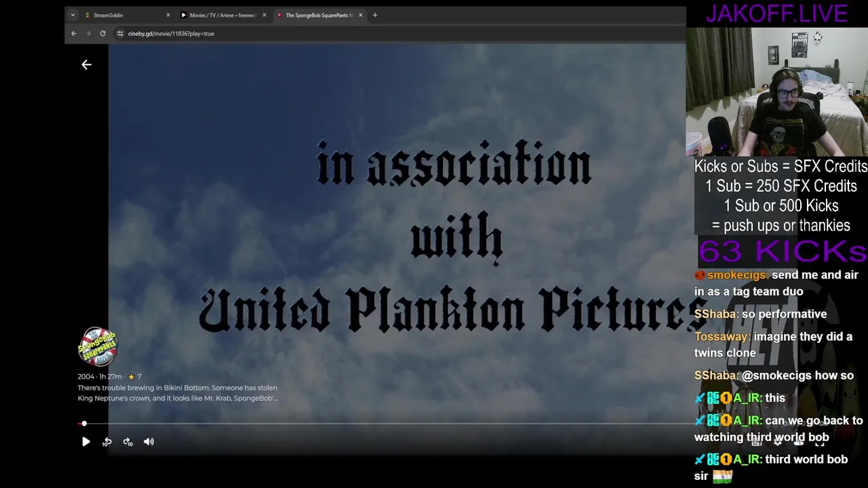
Task: Open the player settings gear
Action: (778, 442)
